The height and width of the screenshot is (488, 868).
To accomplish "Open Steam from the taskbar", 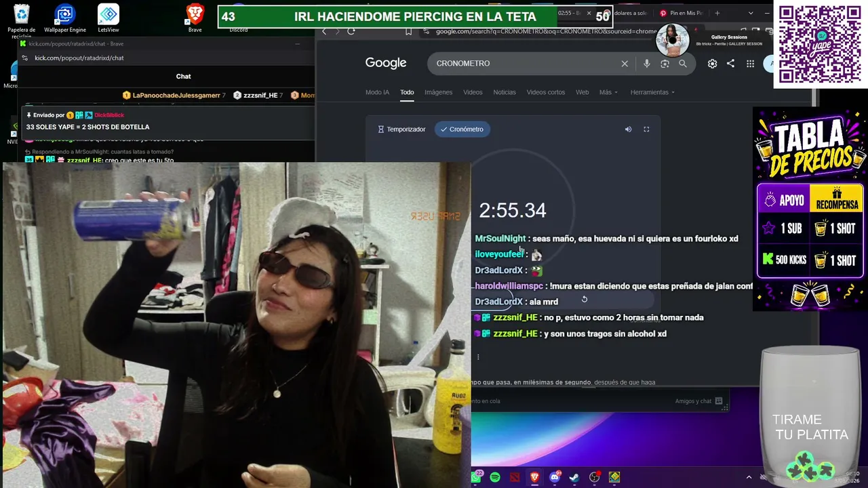I will tap(574, 477).
